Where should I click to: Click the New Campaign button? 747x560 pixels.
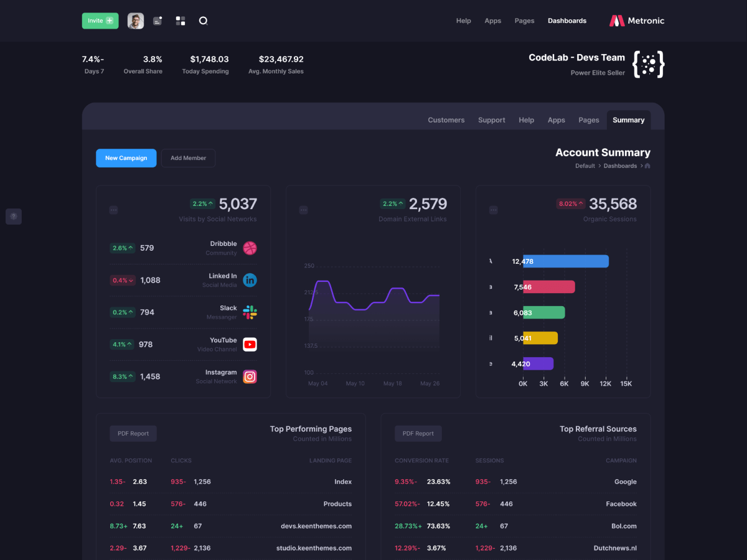coord(126,158)
